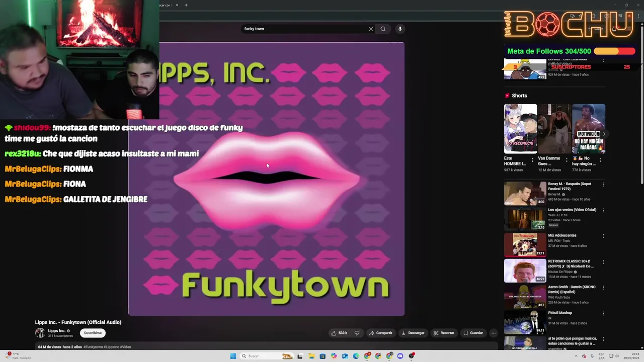The width and height of the screenshot is (644, 362).
Task: Open options menu for Mix Adolescentes
Action: click(x=603, y=236)
